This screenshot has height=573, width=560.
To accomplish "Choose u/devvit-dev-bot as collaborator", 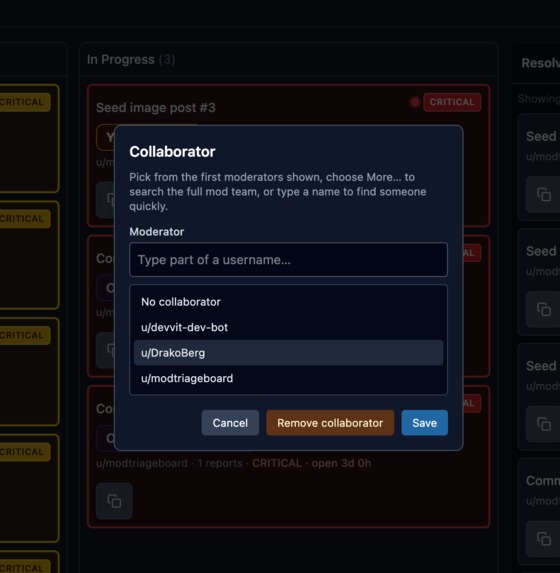I will tap(288, 327).
